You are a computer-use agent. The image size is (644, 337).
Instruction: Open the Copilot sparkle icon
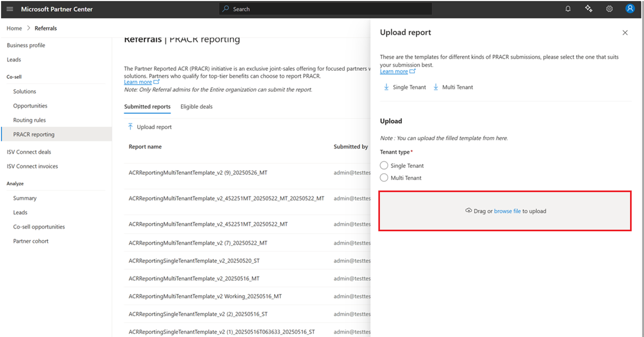(x=589, y=9)
